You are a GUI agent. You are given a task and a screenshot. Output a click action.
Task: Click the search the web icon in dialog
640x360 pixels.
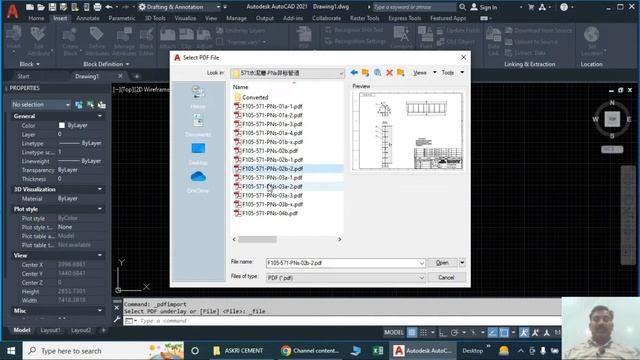pyautogui.click(x=378, y=73)
